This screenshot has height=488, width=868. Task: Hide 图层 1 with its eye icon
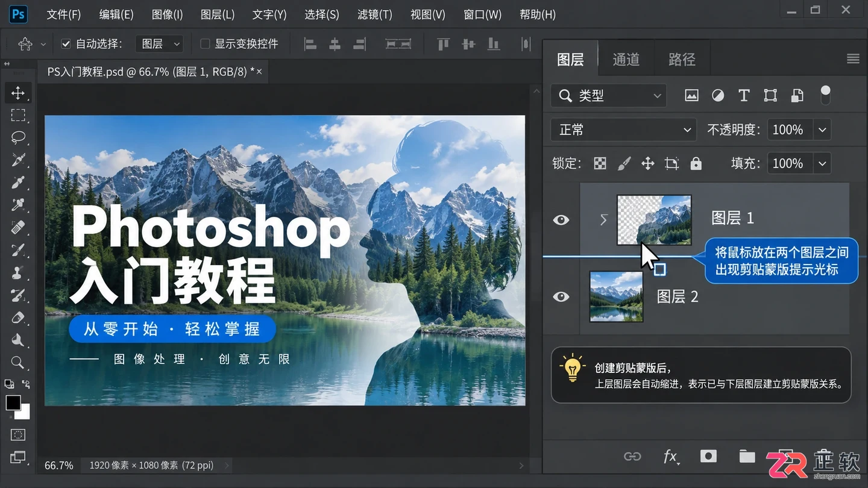(561, 220)
